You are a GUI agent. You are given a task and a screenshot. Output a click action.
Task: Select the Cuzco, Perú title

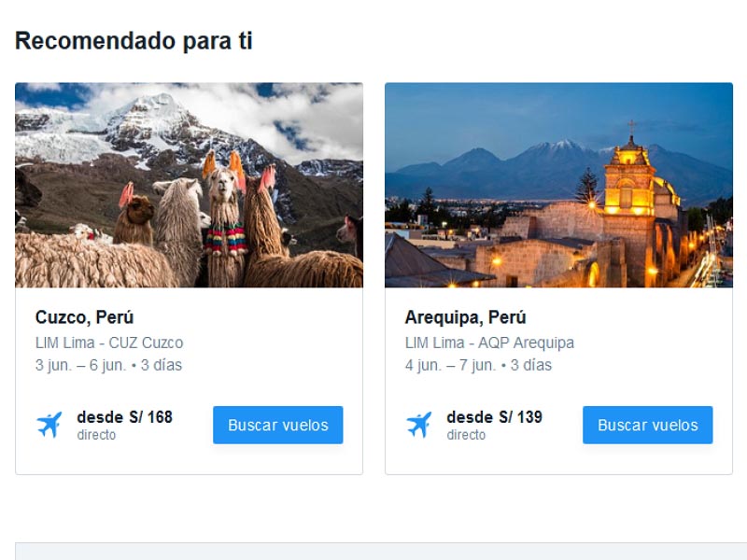pyautogui.click(x=84, y=317)
